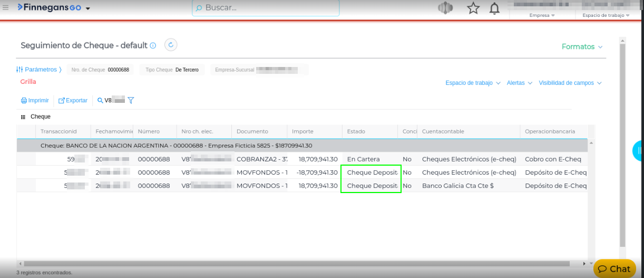Image resolution: width=644 pixels, height=278 pixels.
Task: Click the refresh icon beside the page title
Action: (170, 45)
